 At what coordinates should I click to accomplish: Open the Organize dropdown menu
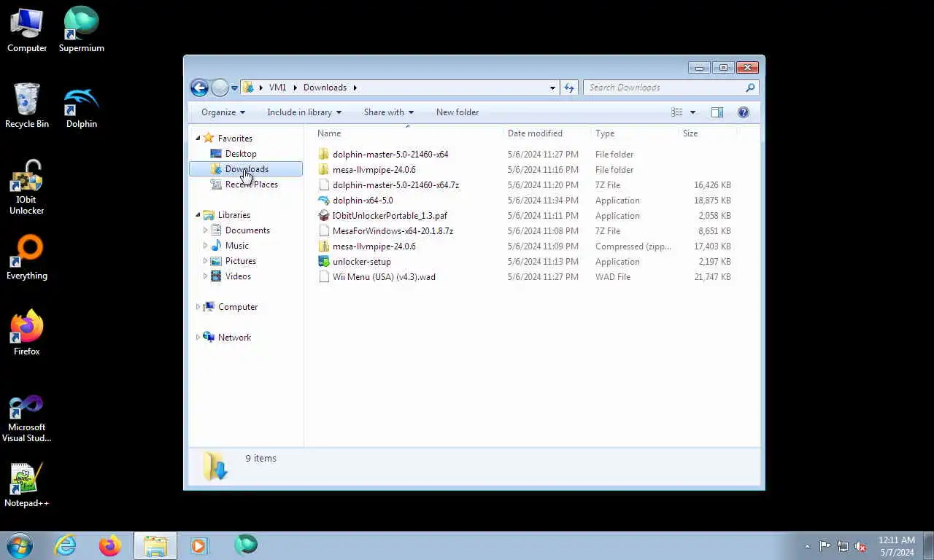click(223, 112)
